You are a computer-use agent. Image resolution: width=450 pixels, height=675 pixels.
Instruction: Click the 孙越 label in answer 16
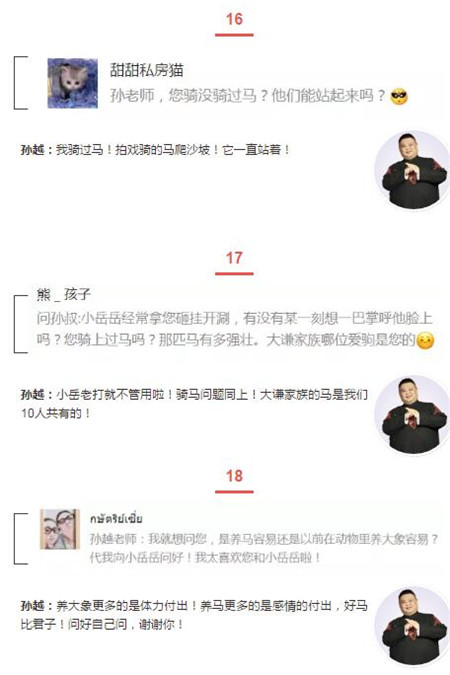(34, 150)
